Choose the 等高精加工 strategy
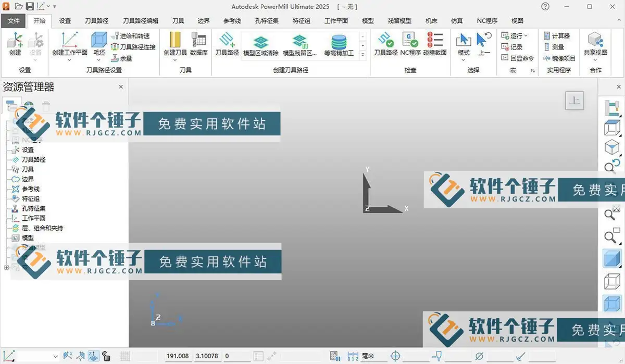 (x=339, y=45)
